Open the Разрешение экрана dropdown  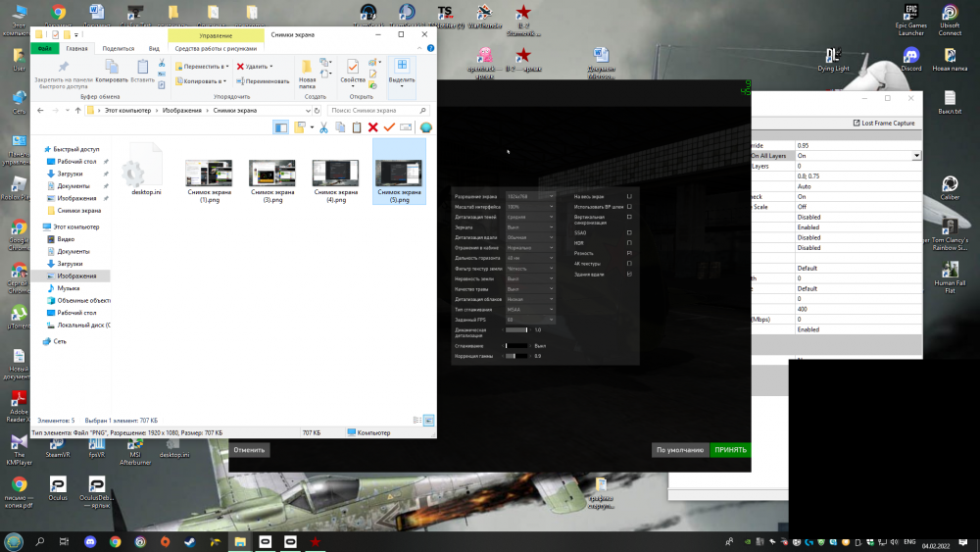pyautogui.click(x=529, y=196)
